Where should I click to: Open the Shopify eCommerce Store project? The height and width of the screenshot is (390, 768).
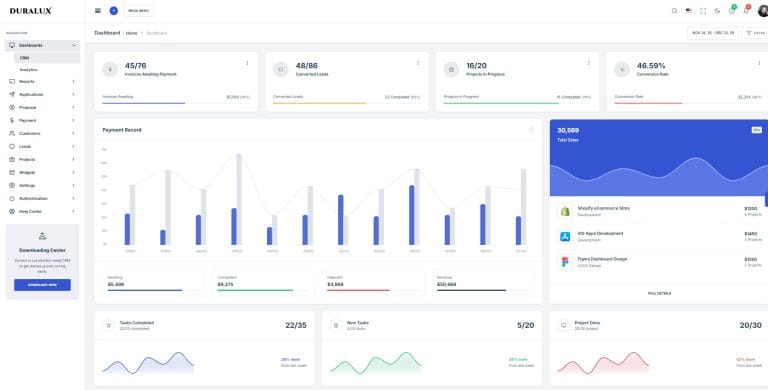(x=603, y=208)
